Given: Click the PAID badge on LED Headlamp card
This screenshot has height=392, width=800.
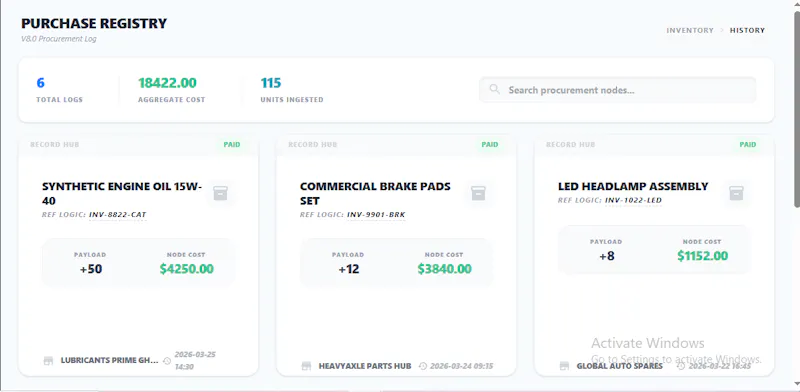Looking at the screenshot, I should (x=748, y=145).
